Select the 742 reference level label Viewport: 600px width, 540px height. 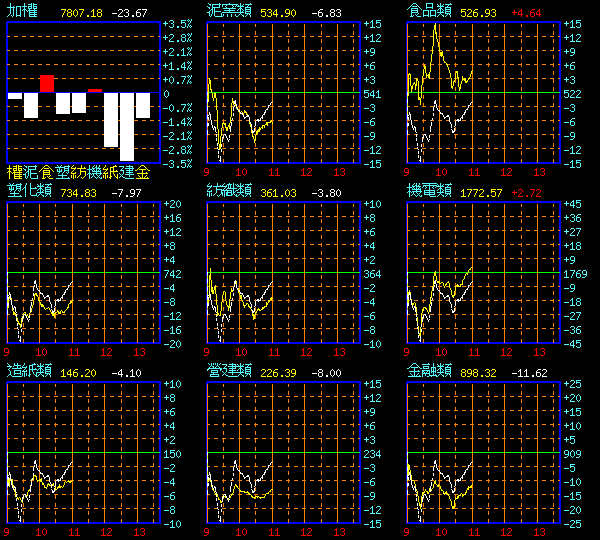coord(172,274)
